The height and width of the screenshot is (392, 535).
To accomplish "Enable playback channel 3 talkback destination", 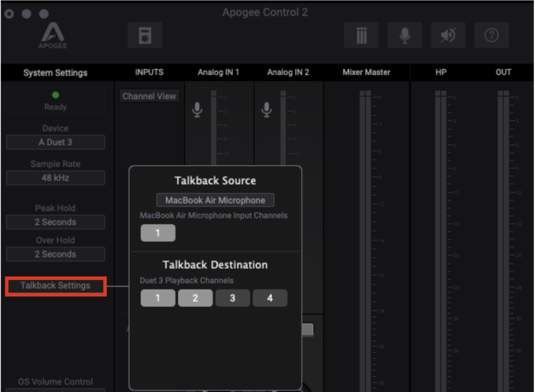I will [233, 298].
